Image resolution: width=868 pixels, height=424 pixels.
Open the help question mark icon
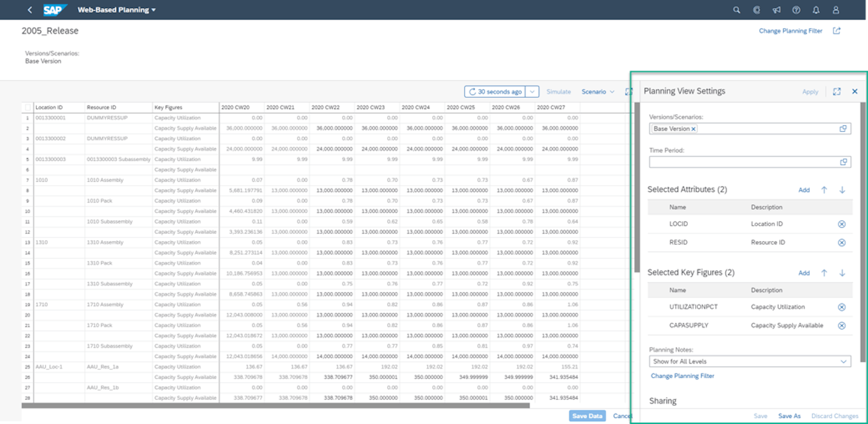pyautogui.click(x=796, y=10)
